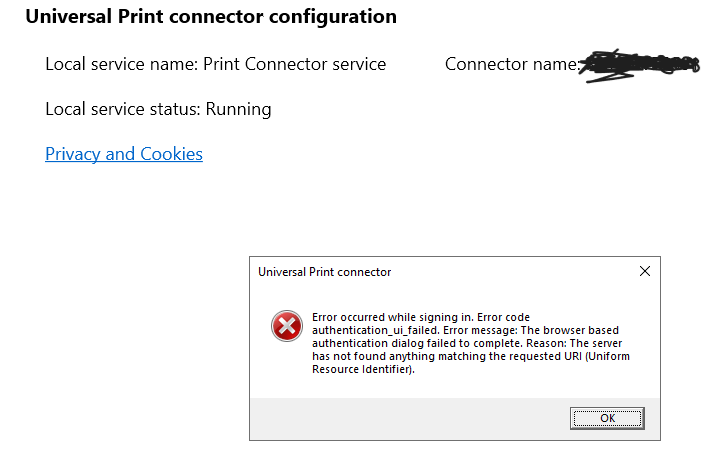Open the Privacy and Cookies link
Image resolution: width=725 pixels, height=473 pixels.
point(124,154)
